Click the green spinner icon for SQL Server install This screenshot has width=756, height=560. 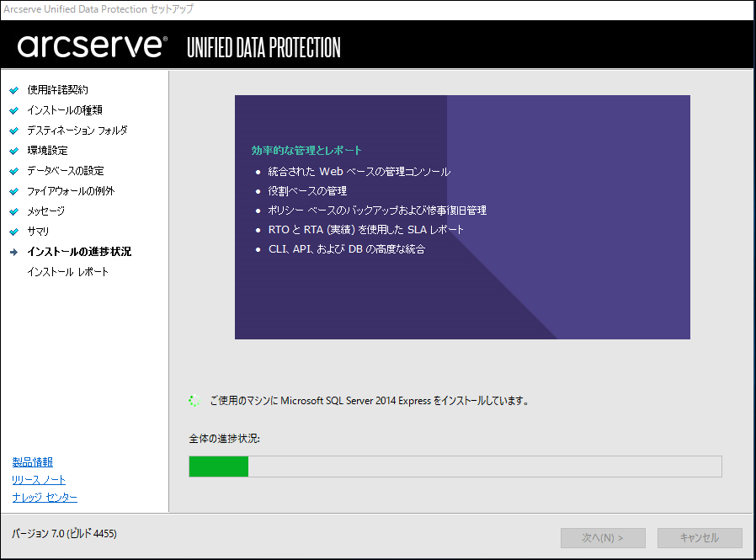point(194,401)
